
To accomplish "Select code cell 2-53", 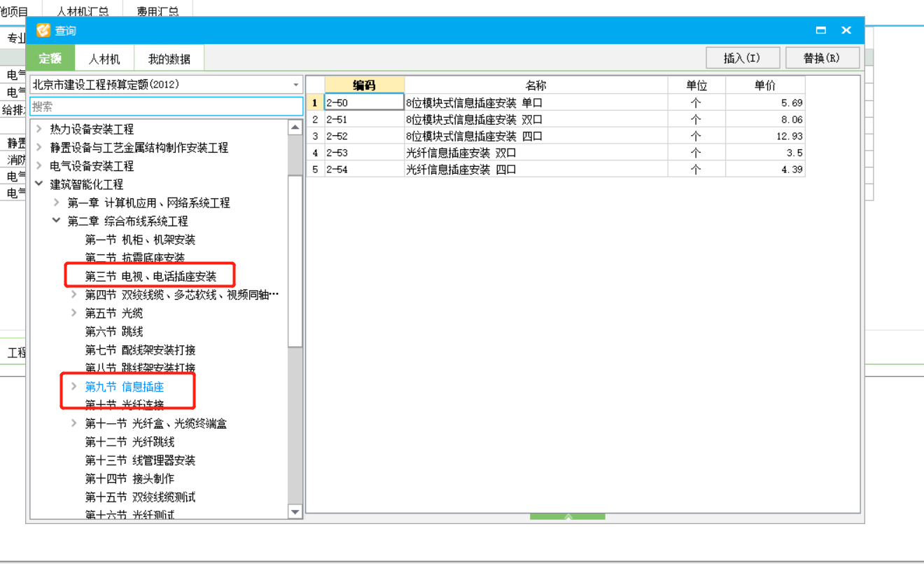I will (364, 152).
